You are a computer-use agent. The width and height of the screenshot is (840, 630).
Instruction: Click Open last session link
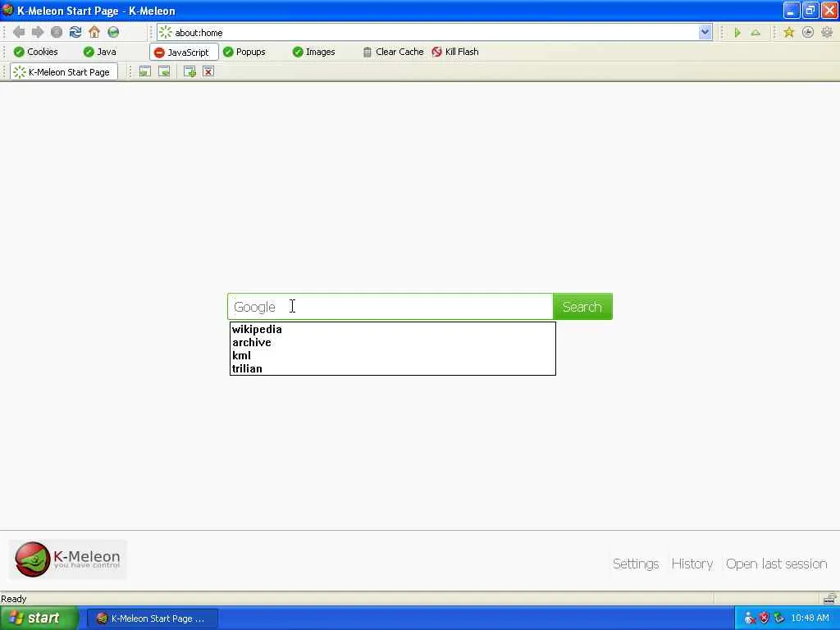(776, 564)
